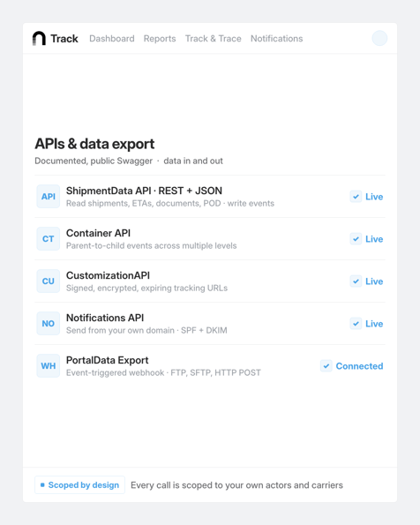Click 'Parent-to-child events across multiple levels'
Screen dimensions: 420x525
152,246
